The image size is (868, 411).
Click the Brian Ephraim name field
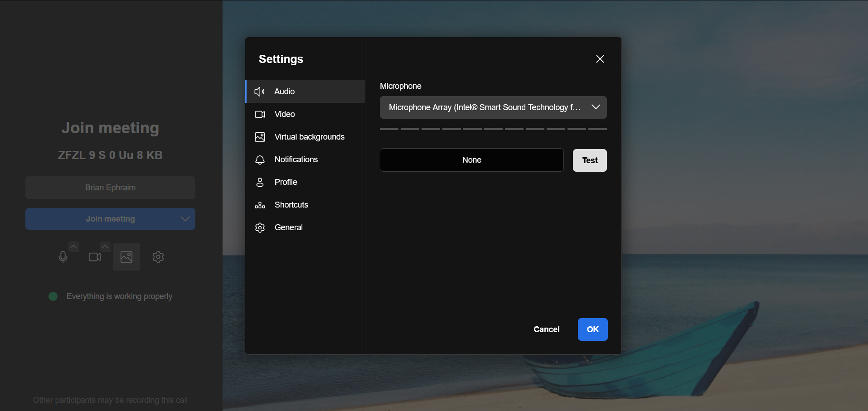coord(110,188)
